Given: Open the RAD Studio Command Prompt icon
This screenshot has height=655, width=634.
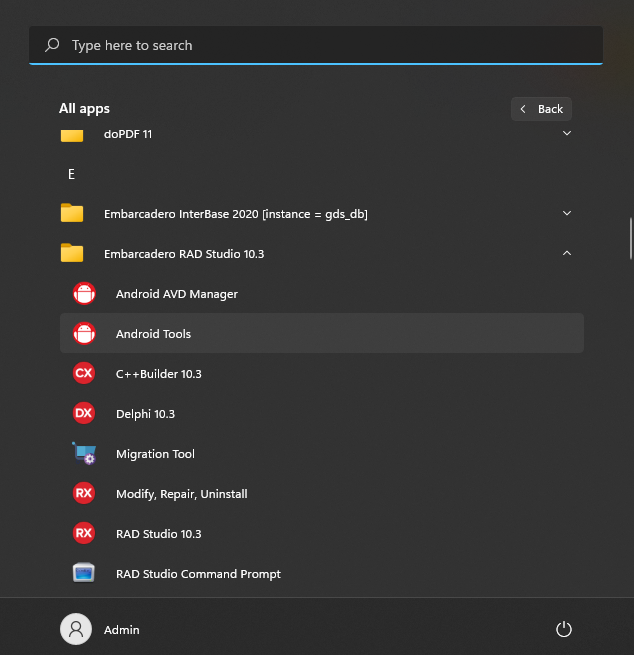Looking at the screenshot, I should pos(84,573).
